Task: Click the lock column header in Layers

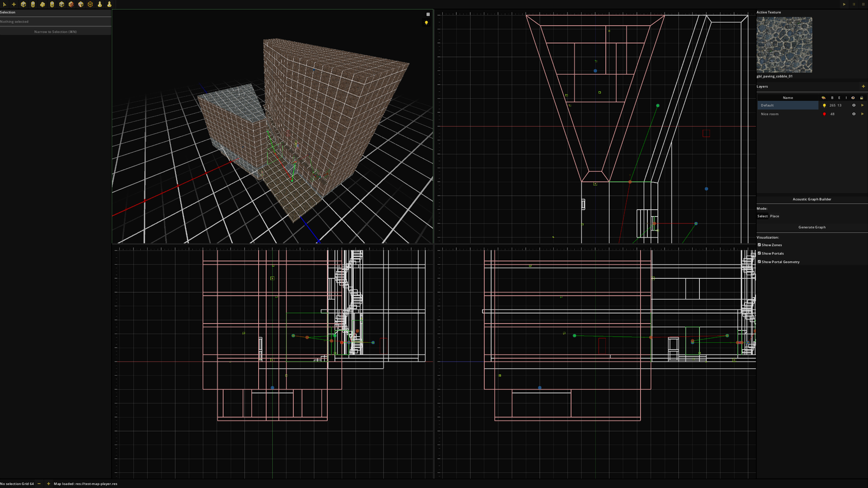Action: pyautogui.click(x=861, y=98)
